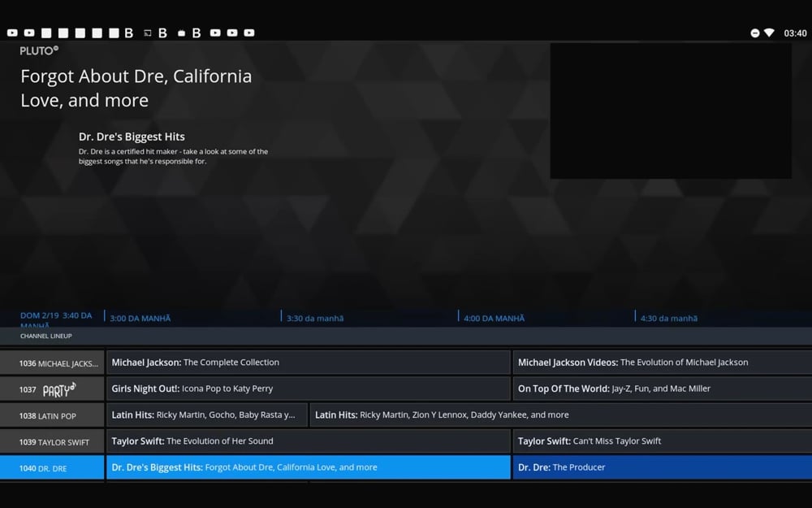Screen dimensions: 812x508
Task: Click the video preview window
Action: point(671,111)
